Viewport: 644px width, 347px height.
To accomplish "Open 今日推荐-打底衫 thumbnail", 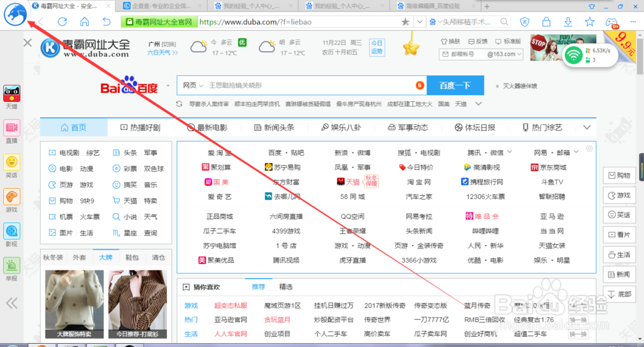I will click(138, 305).
